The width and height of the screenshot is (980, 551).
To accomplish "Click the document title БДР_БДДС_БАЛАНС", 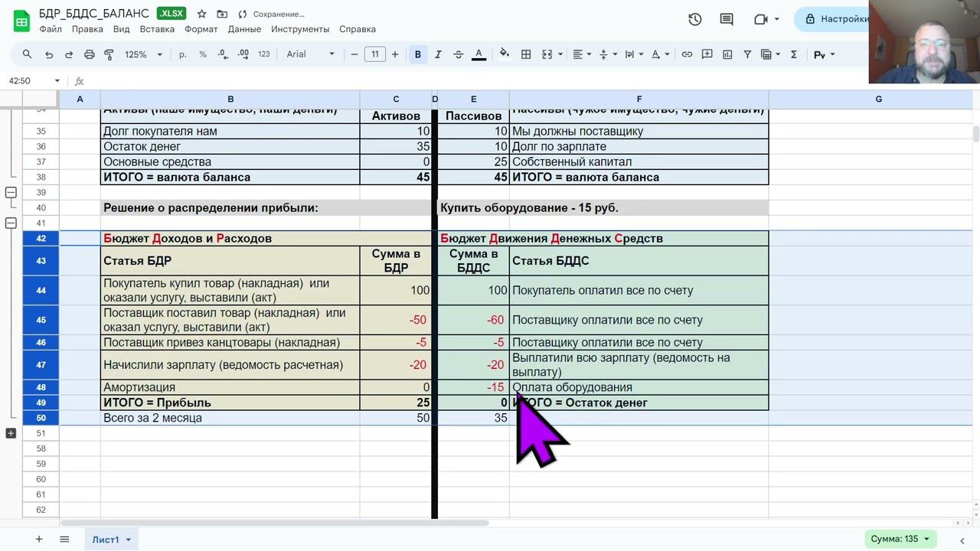I will tap(94, 14).
